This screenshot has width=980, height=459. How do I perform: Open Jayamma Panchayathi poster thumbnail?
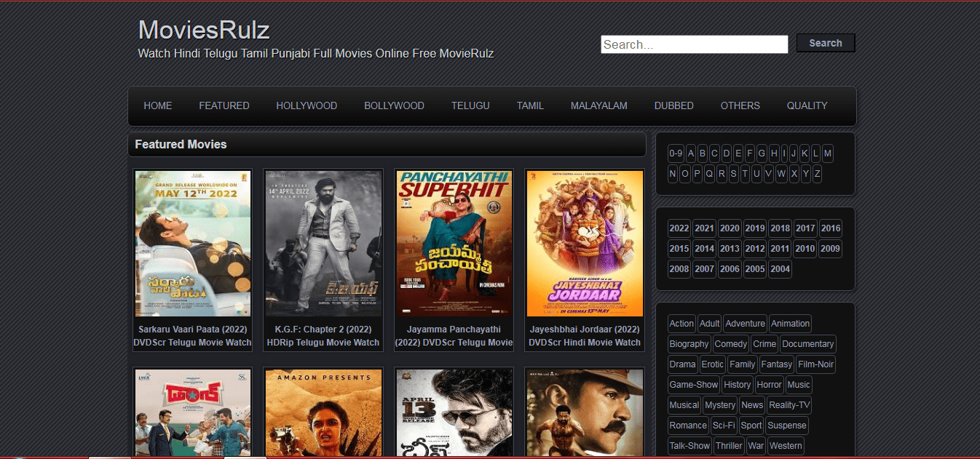pos(454,244)
